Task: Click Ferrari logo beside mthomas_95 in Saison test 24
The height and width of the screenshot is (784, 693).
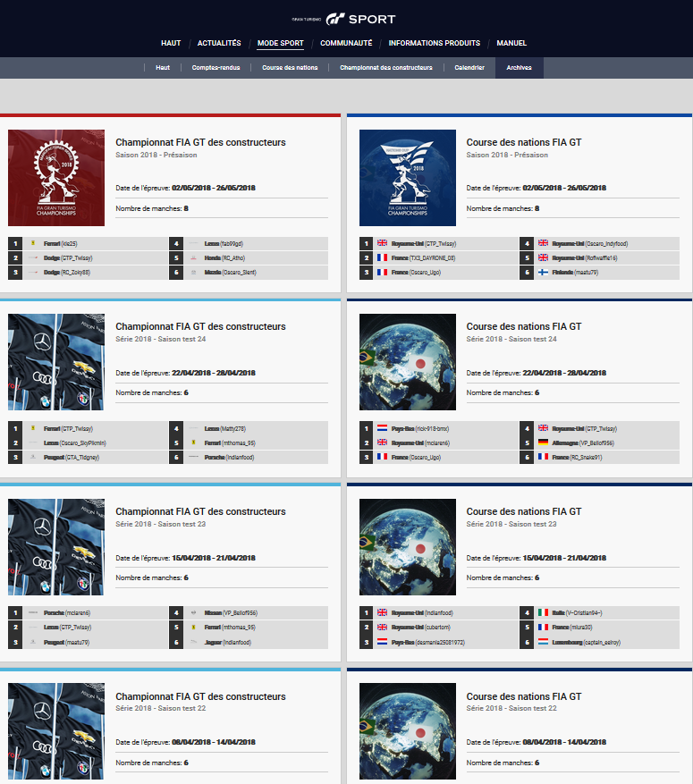Action: [193, 443]
